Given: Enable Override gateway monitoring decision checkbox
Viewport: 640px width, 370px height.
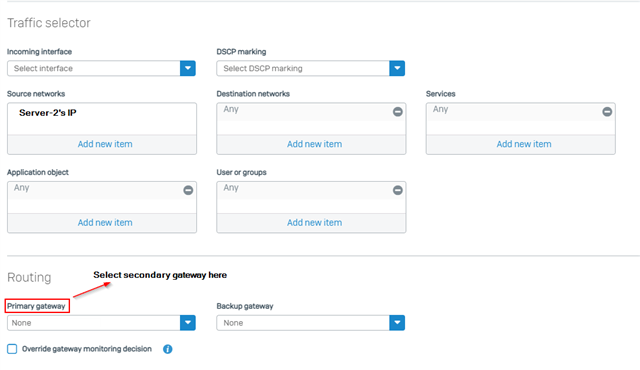Looking at the screenshot, I should click(12, 349).
